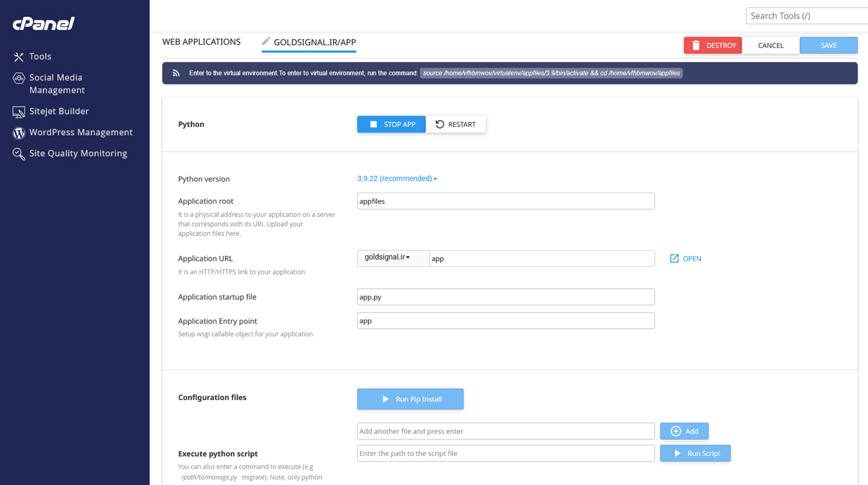868x485 pixels.
Task: Expand the Python version 3.9.22 dropdown
Action: point(397,178)
